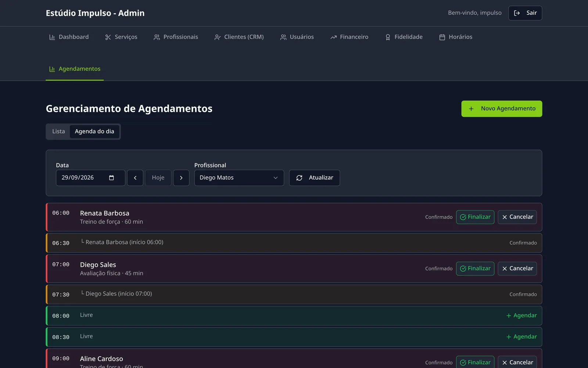588x368 pixels.
Task: Click the calendar icon beside Horários
Action: pyautogui.click(x=442, y=37)
